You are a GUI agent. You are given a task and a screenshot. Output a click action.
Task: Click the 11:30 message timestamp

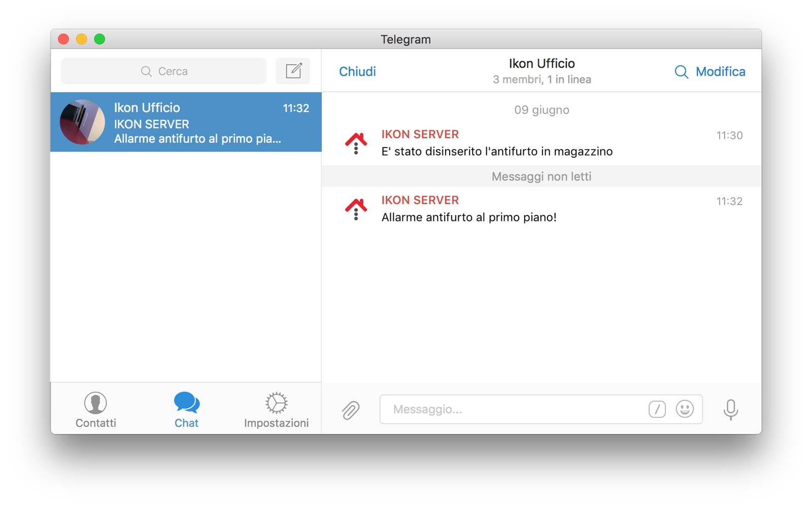[x=729, y=135]
